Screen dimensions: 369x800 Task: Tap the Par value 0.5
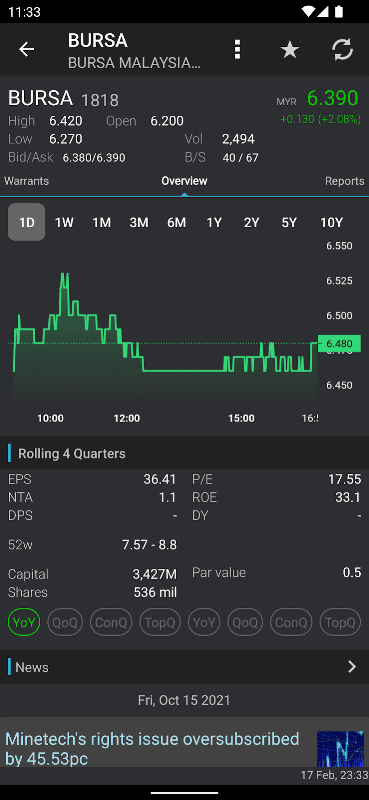click(352, 572)
